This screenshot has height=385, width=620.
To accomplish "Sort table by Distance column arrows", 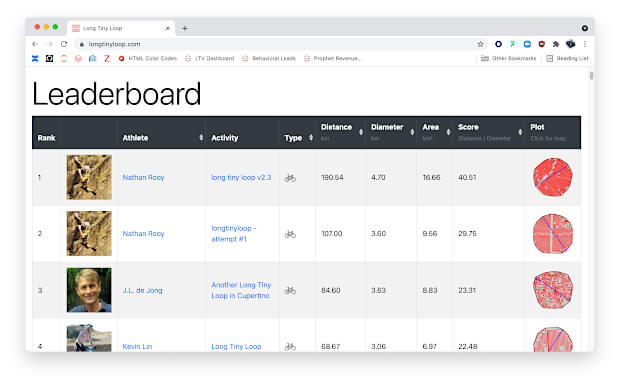I will [361, 132].
